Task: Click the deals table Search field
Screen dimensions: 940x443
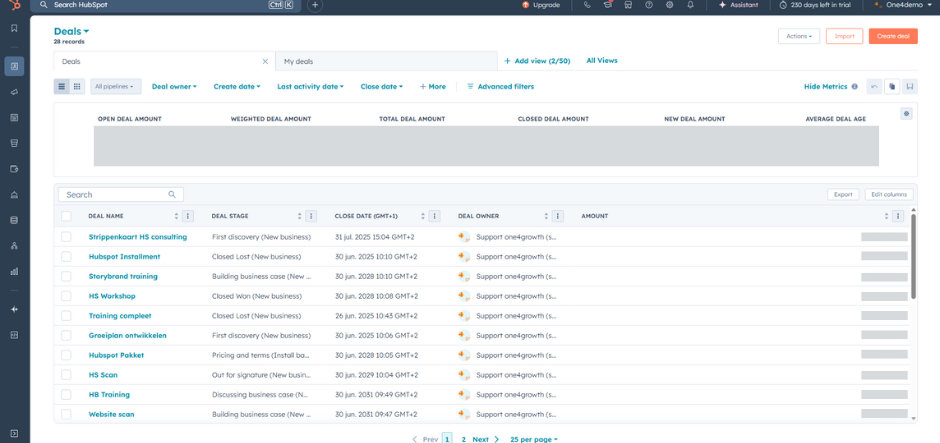Action: tap(115, 195)
